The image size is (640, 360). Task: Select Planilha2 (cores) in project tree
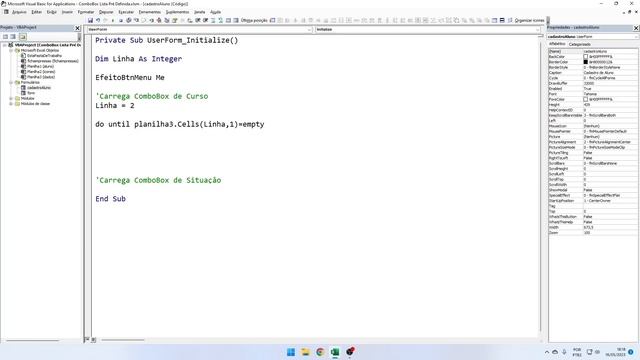click(41, 71)
